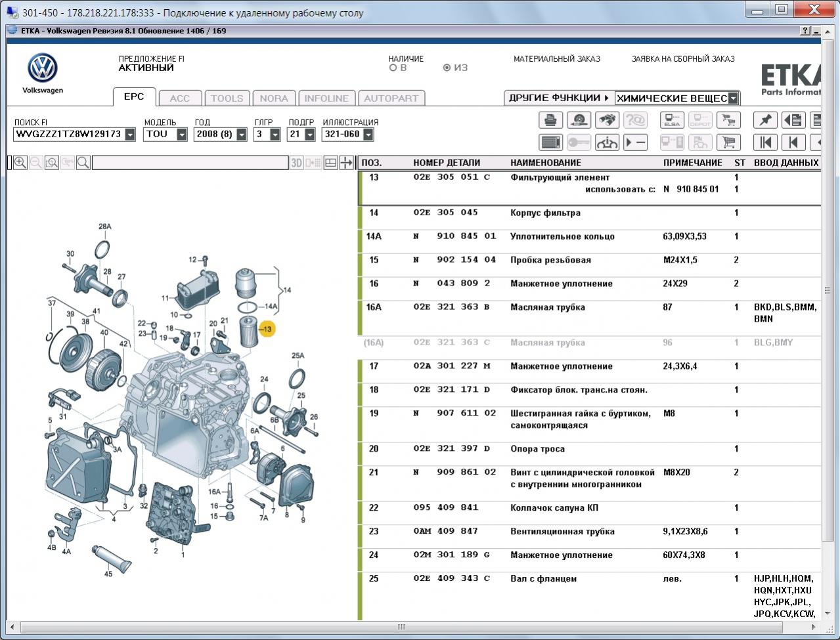Go to the previous illustration

coord(793,142)
